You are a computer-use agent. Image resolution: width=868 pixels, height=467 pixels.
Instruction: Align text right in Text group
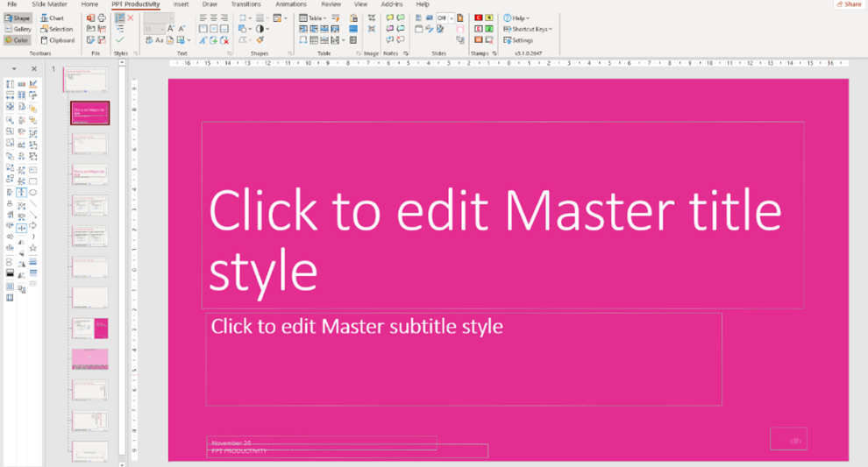(x=224, y=18)
